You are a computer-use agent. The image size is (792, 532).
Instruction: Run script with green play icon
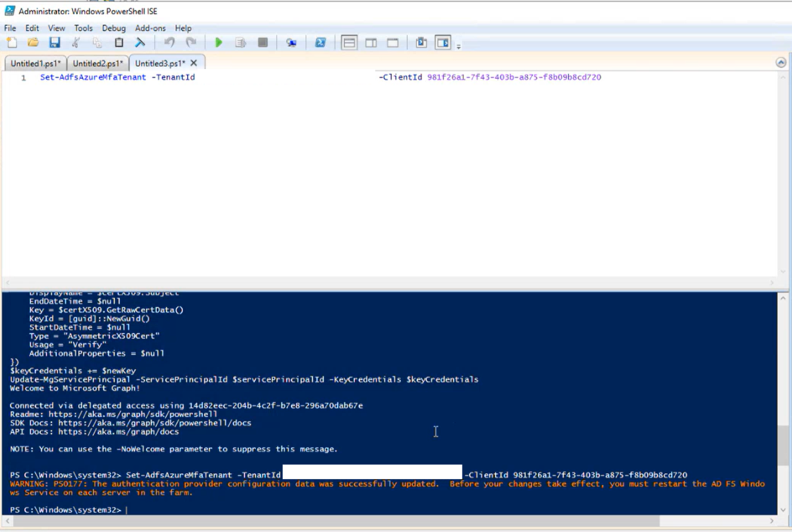tap(219, 43)
